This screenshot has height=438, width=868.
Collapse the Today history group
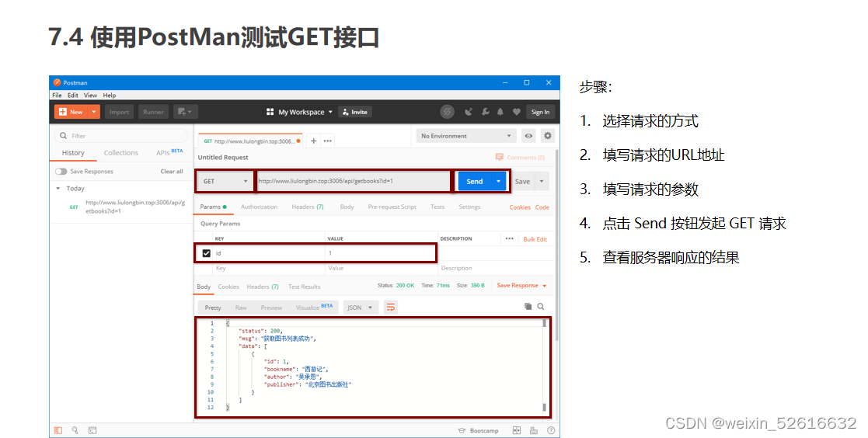pyautogui.click(x=58, y=189)
